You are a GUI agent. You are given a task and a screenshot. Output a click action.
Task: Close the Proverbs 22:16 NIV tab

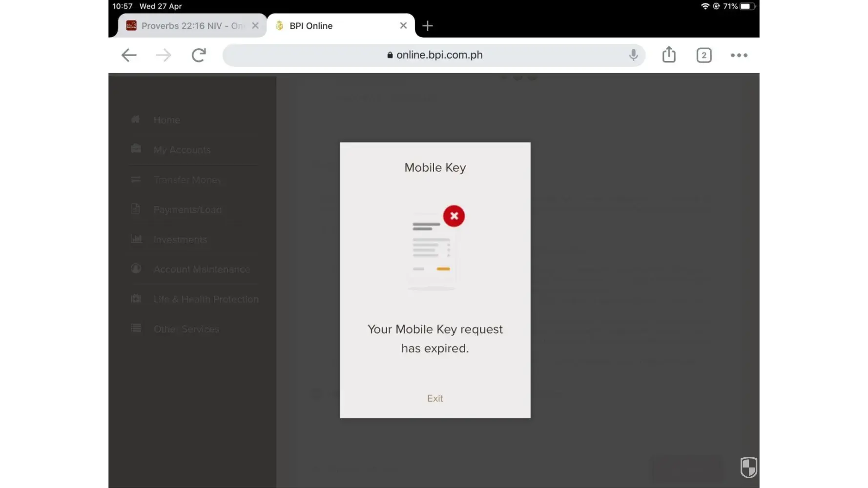255,26
